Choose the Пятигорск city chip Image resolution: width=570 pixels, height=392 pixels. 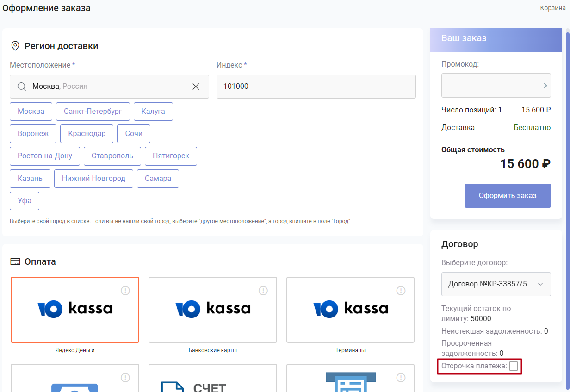coord(171,156)
